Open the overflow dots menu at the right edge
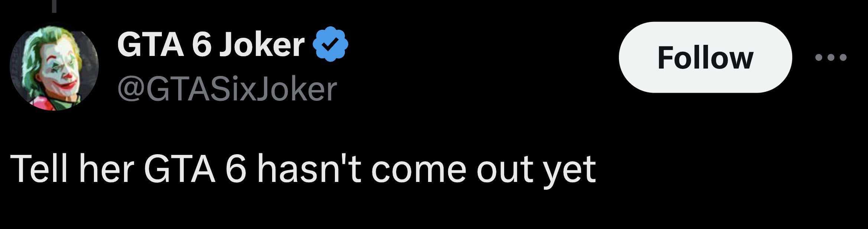Screen dimensions: 868x229 pos(831,57)
